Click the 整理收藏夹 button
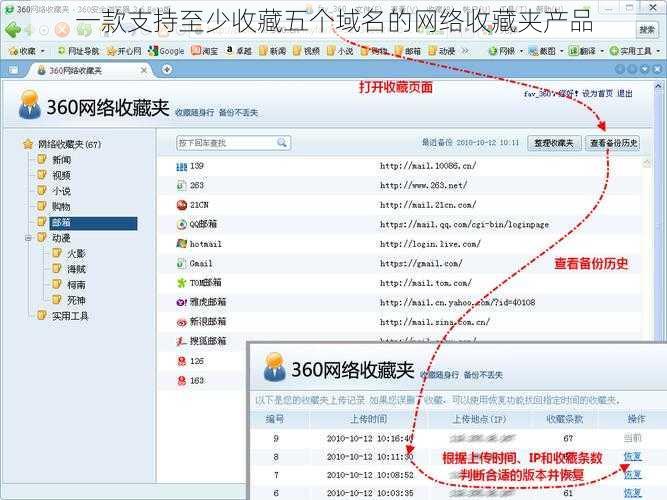This screenshot has height=500, width=667. pyautogui.click(x=554, y=143)
